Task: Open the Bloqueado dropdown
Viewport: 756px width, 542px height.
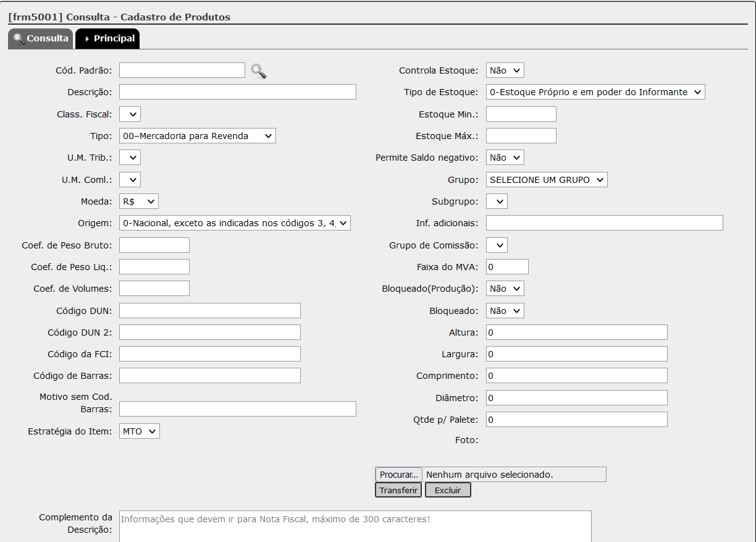Action: (505, 310)
